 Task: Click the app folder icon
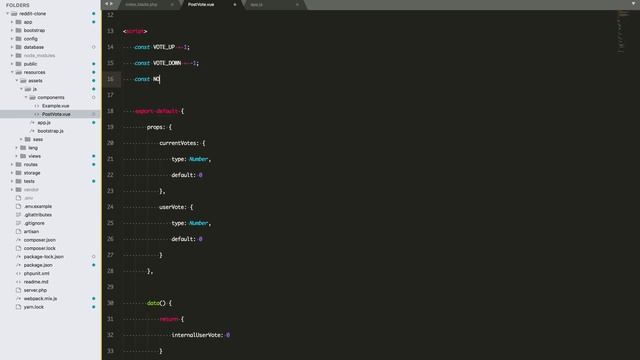[x=18, y=22]
